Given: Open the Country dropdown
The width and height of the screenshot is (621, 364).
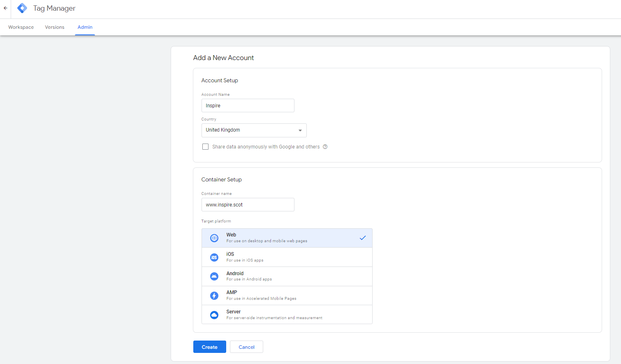Looking at the screenshot, I should (x=254, y=130).
